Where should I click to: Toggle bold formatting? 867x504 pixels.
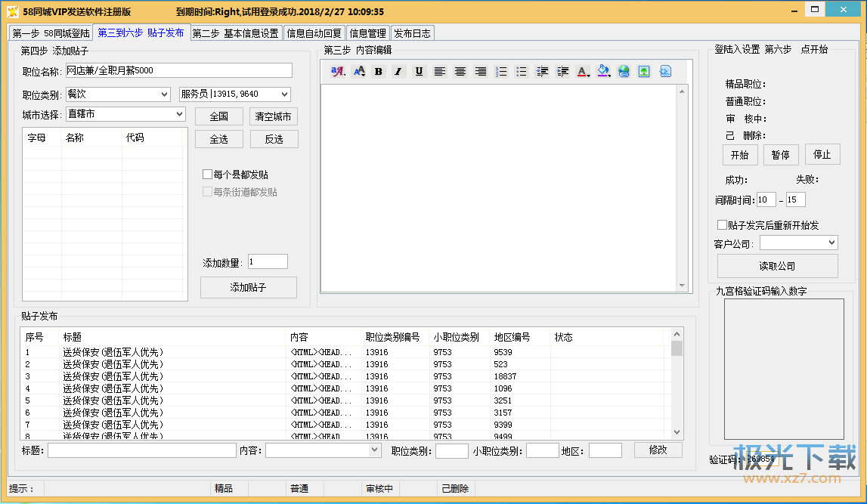(378, 71)
